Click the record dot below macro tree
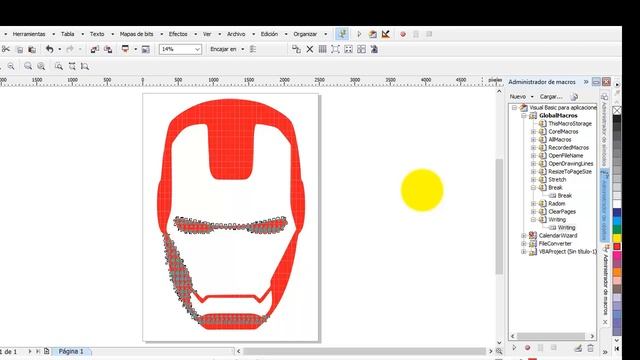Screen dimensions: 640x360 coord(527,348)
